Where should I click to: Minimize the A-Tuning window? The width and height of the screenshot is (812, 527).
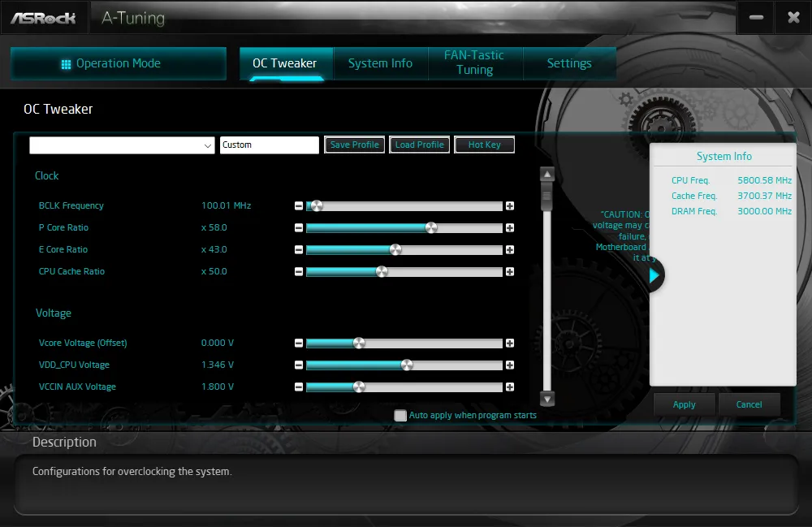coord(756,18)
